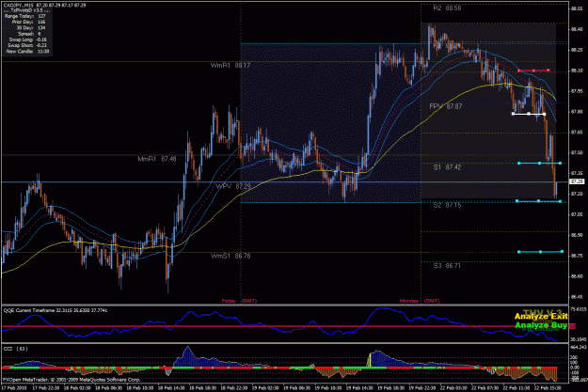
Task: Click the 17 Feb 22:30 time label
Action: point(46,388)
